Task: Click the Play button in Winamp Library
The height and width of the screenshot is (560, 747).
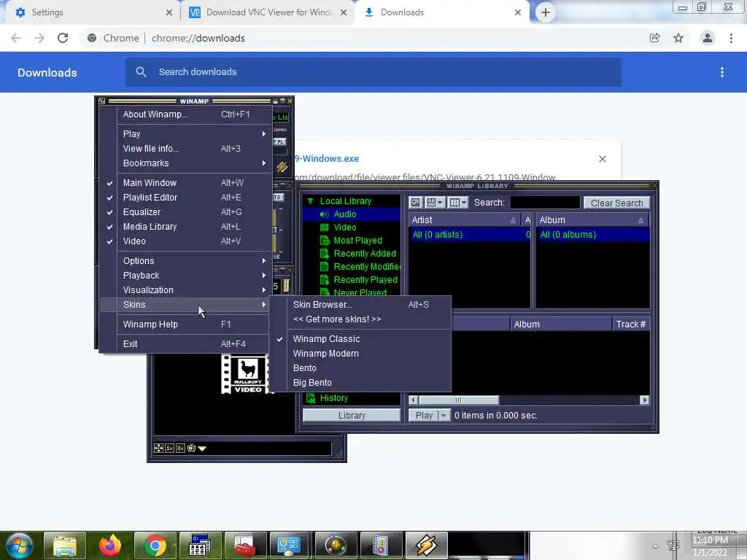Action: tap(424, 415)
